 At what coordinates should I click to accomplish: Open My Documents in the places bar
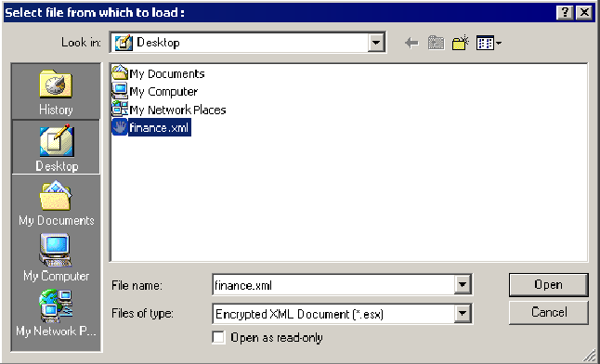(x=56, y=202)
